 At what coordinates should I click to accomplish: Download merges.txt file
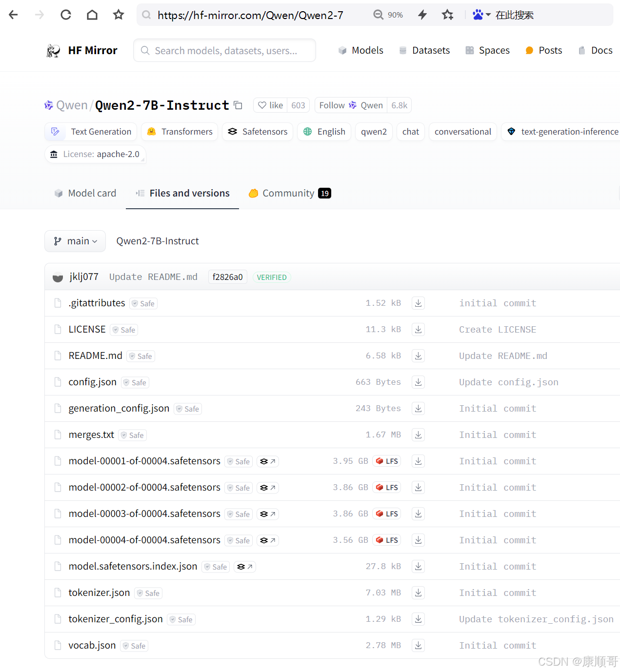point(418,435)
